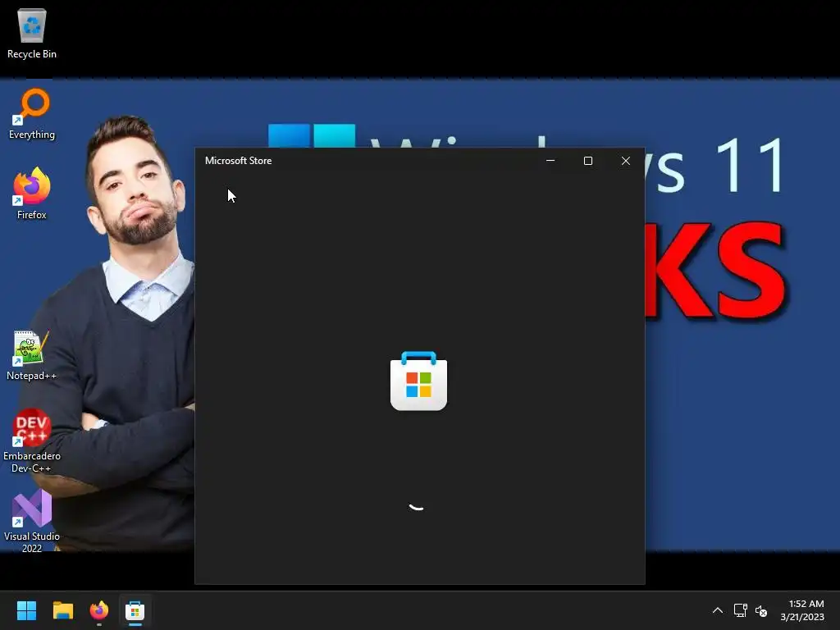840x630 pixels.
Task: Open the clock showing 1:52 AM
Action: click(x=802, y=610)
